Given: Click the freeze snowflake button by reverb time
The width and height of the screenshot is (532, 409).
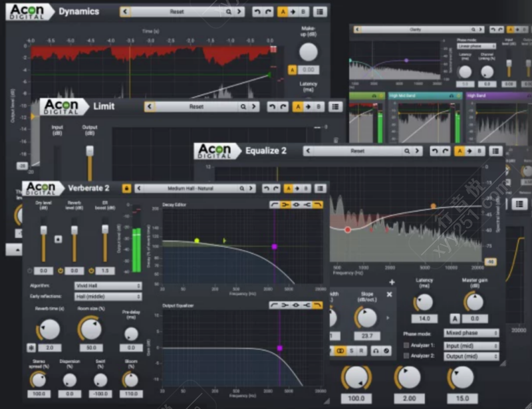Looking at the screenshot, I should [31, 348].
